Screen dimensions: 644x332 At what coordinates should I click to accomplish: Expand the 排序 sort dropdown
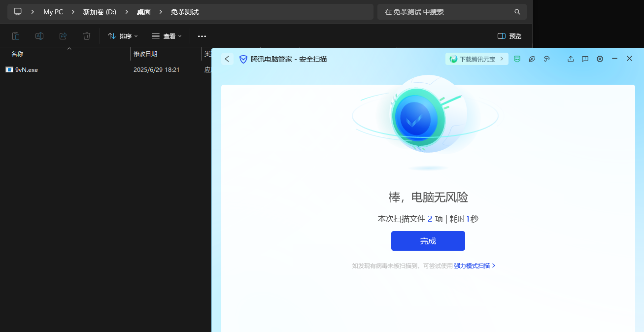(x=123, y=36)
